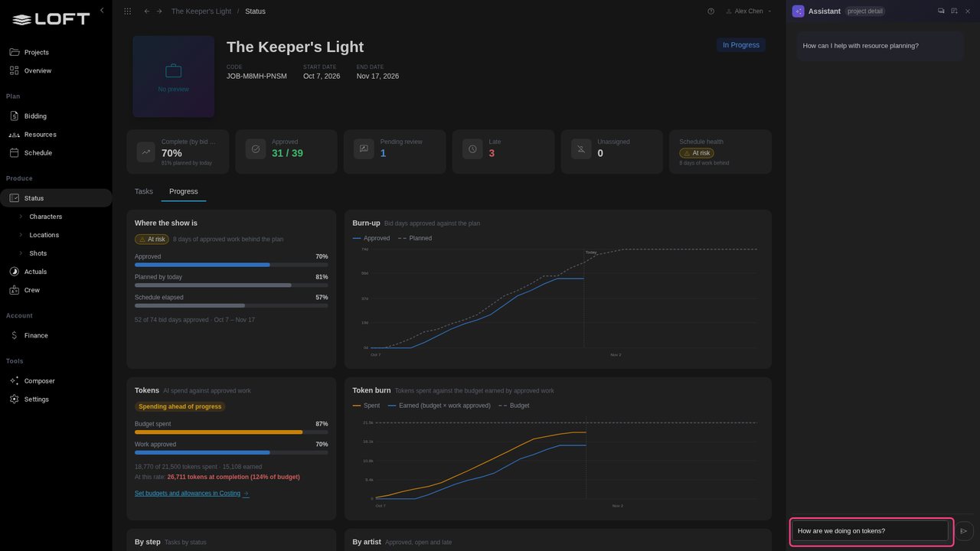The image size is (980, 551).
Task: Open Overview in the sidebar
Action: tap(56, 70)
